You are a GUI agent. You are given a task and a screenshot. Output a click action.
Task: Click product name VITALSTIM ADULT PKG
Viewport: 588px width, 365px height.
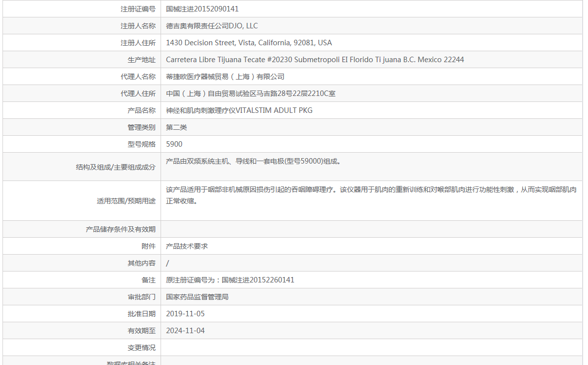click(239, 110)
